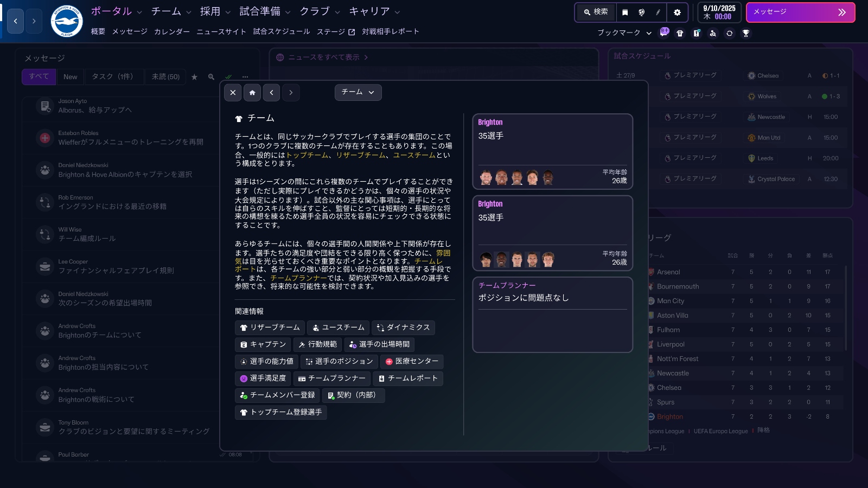Switch the message filter to 未読 (50)
This screenshot has height=488, width=868.
(x=166, y=76)
